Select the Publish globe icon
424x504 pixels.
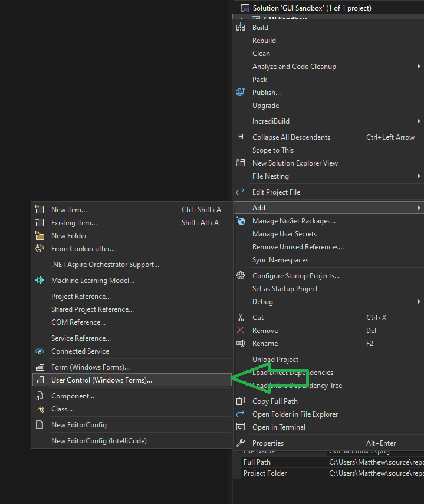pyautogui.click(x=241, y=92)
